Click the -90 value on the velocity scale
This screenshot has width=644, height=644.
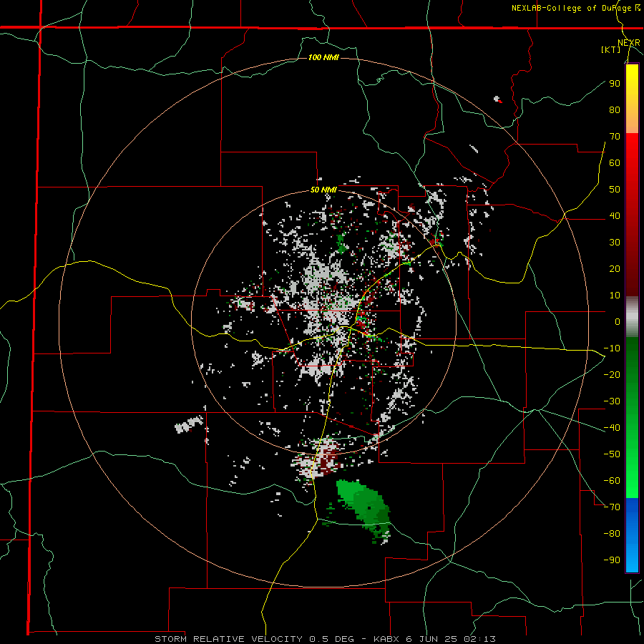[612, 560]
